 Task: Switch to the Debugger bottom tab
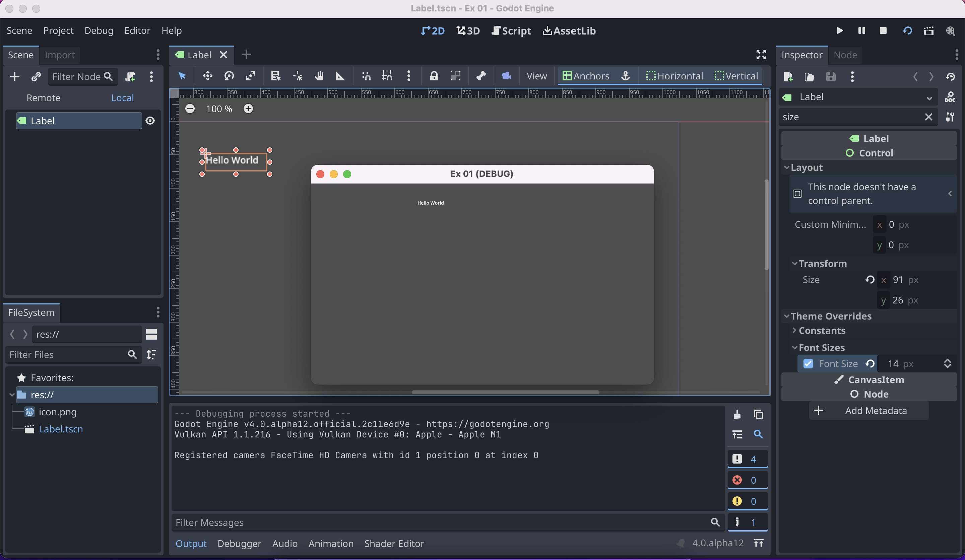pos(239,544)
